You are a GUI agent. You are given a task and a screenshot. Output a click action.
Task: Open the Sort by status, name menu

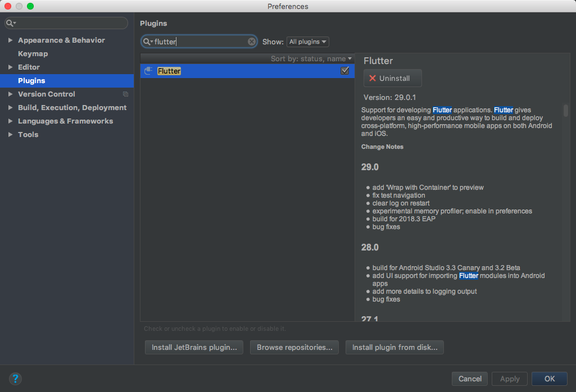point(311,58)
